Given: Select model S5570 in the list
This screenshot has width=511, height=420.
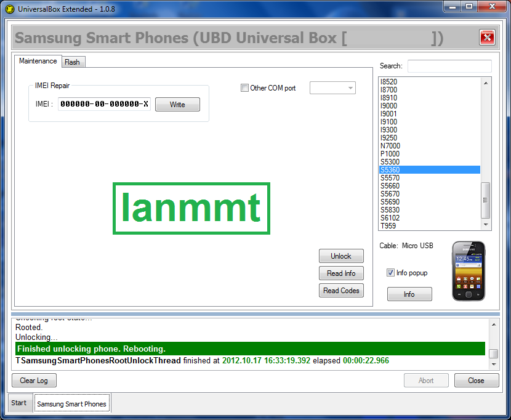Looking at the screenshot, I should [x=430, y=178].
